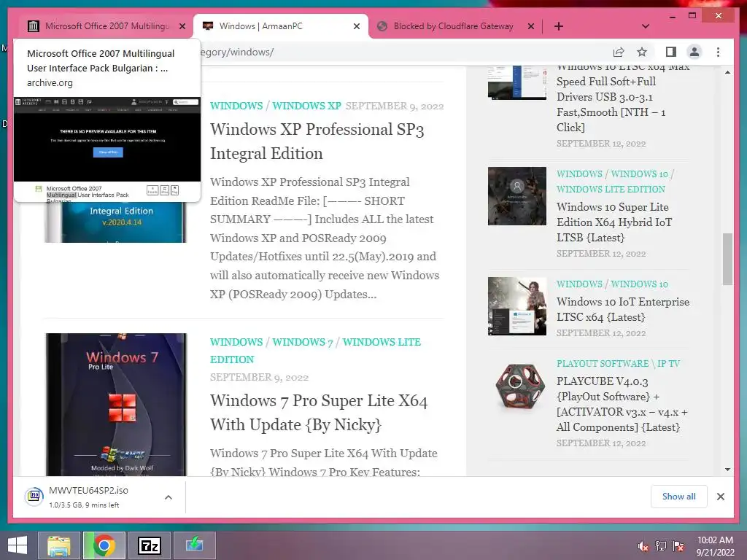Open the Windows Start menu
The width and height of the screenshot is (747, 560).
tap(18, 545)
